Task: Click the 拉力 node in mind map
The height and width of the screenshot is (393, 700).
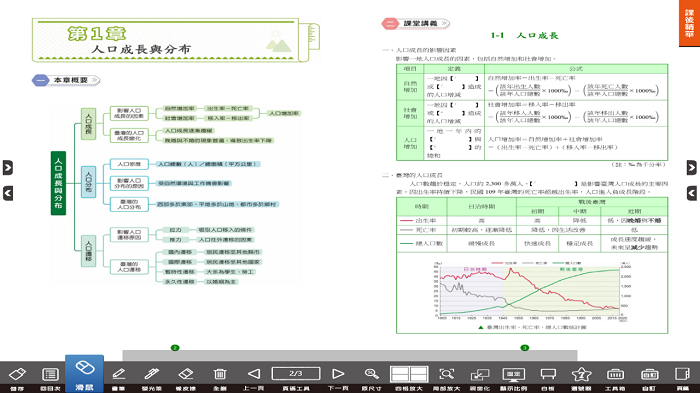Action: 175,230
